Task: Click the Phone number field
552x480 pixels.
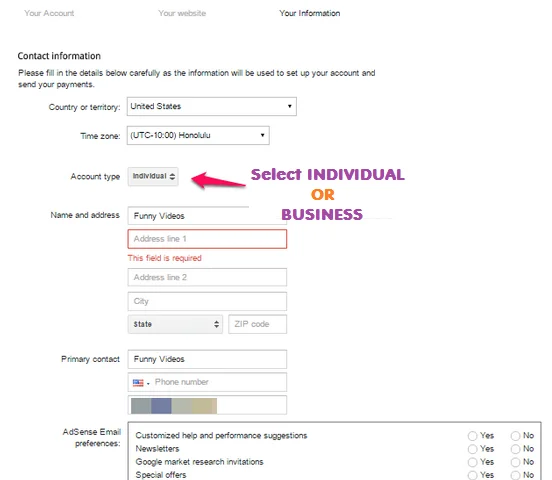Action: tap(219, 382)
